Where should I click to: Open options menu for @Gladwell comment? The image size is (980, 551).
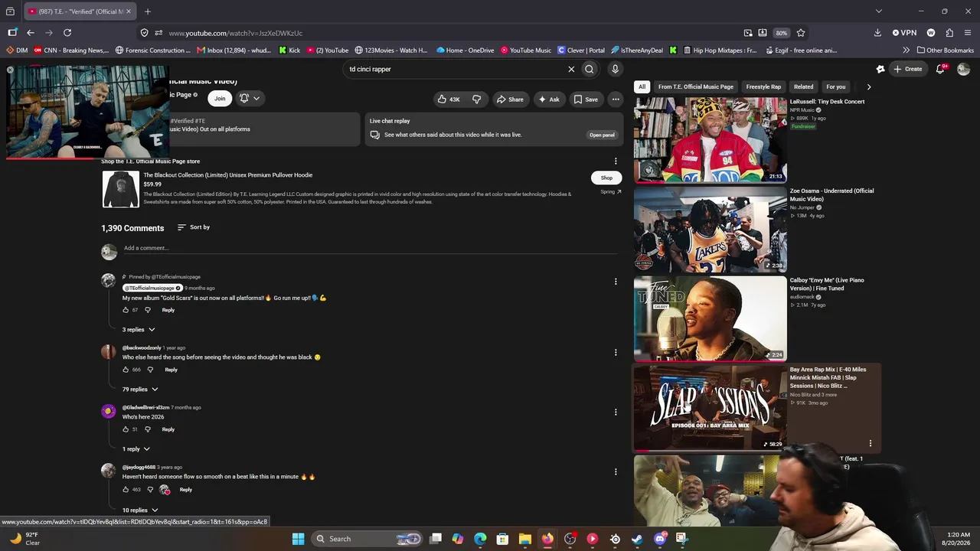click(x=616, y=412)
